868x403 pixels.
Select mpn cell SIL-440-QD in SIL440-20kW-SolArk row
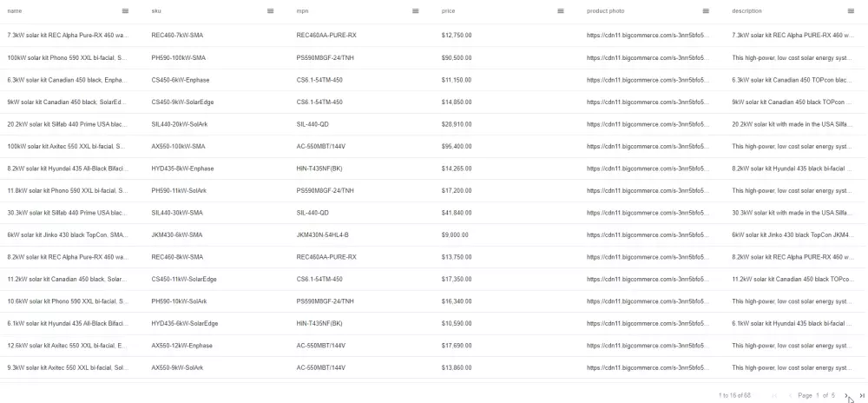coord(312,124)
